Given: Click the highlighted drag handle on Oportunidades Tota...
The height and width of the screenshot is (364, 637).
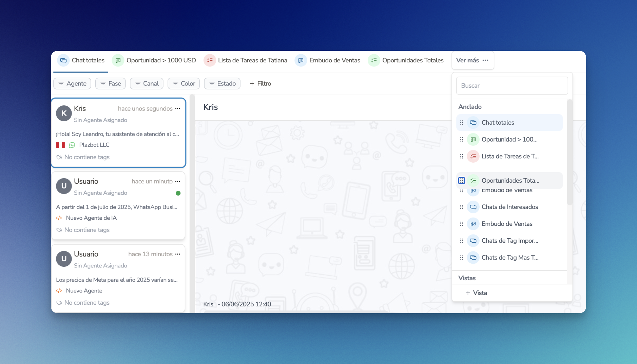Looking at the screenshot, I should pyautogui.click(x=462, y=181).
